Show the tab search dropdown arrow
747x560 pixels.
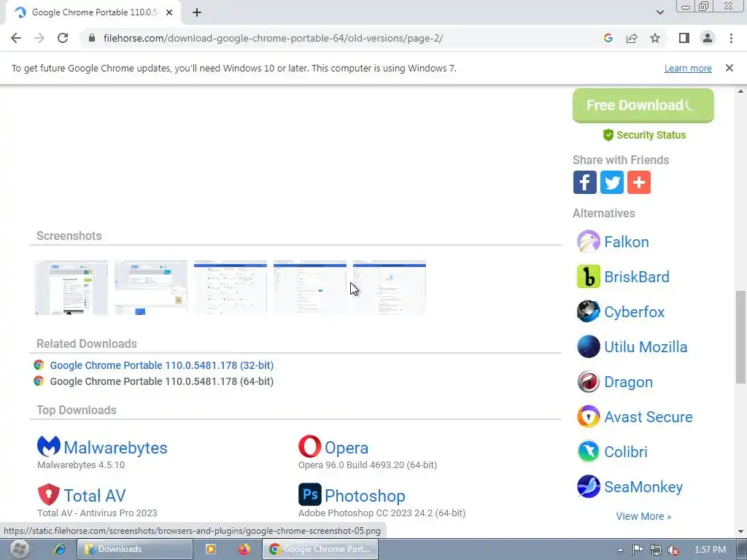click(x=659, y=12)
